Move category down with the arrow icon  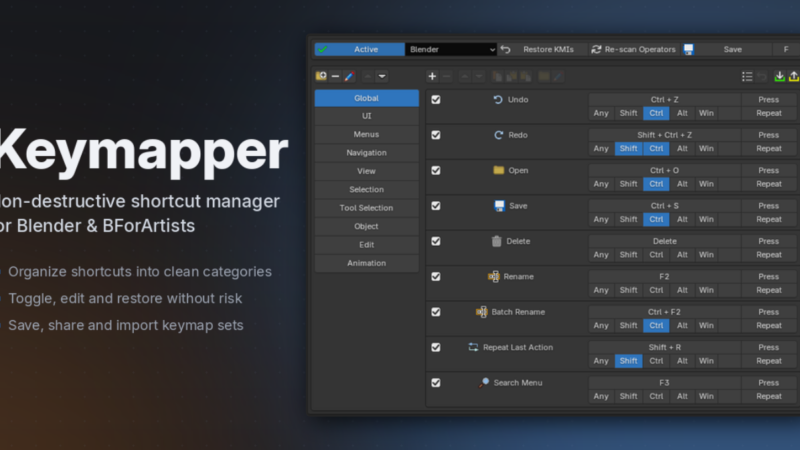382,76
